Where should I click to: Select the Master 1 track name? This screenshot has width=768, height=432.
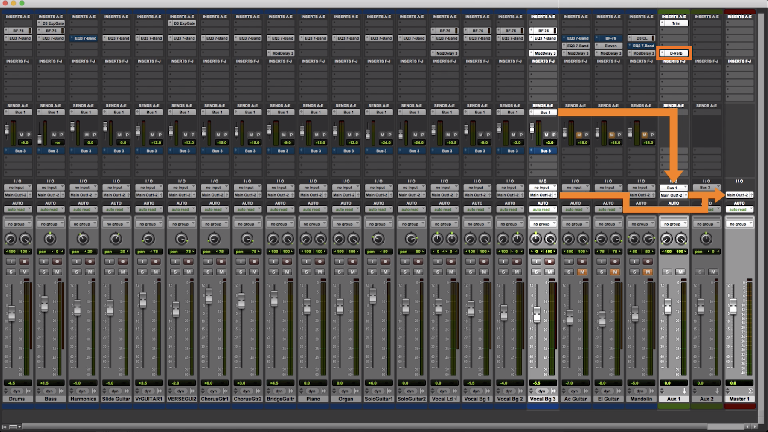coord(740,398)
